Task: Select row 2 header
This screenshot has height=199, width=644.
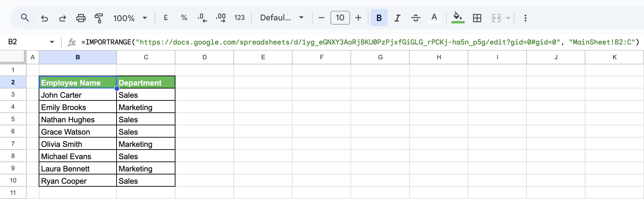Action: [x=13, y=82]
